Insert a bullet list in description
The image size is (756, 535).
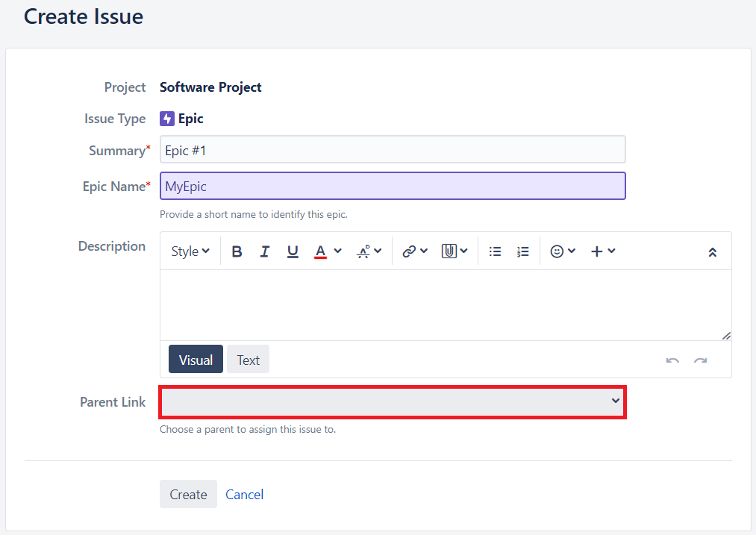pyautogui.click(x=495, y=251)
